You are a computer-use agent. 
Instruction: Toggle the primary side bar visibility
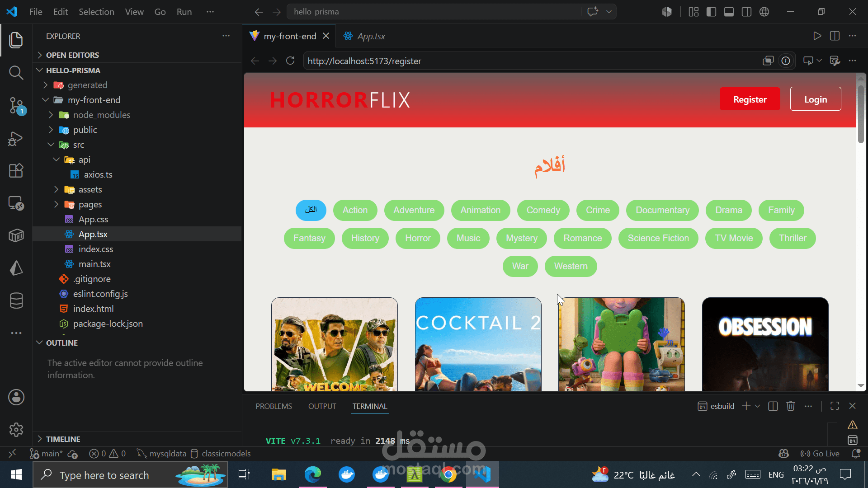711,12
